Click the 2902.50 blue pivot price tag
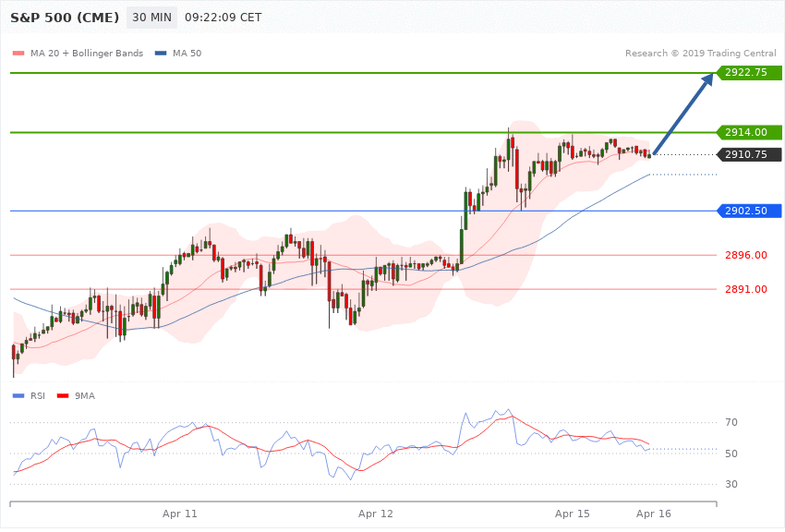Image resolution: width=785 pixels, height=532 pixels. click(x=749, y=211)
